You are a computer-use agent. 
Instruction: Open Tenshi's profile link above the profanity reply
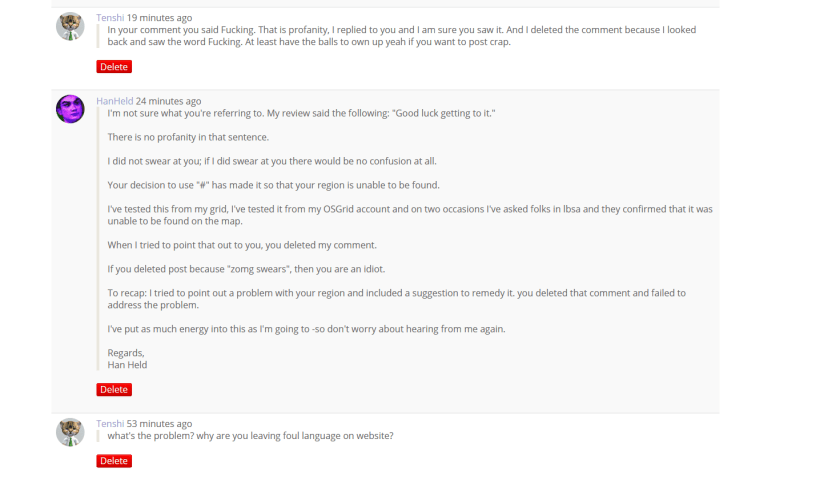pyautogui.click(x=110, y=18)
